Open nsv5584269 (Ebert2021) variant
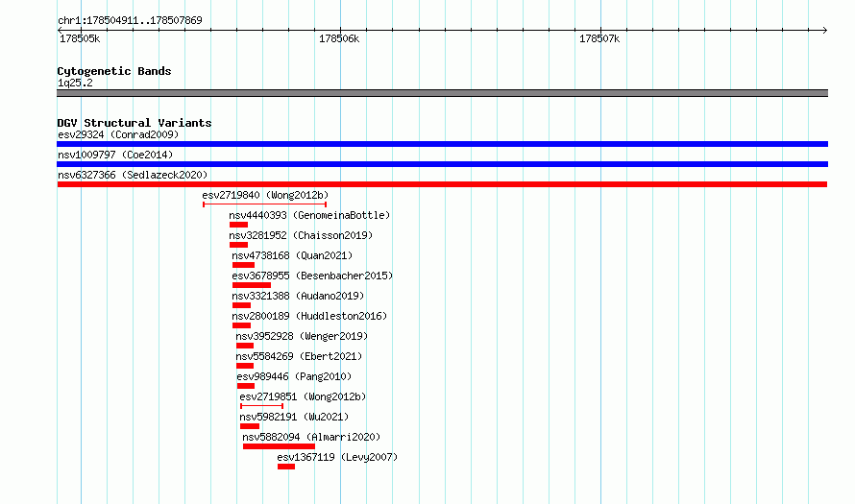This screenshot has height=504, width=855. click(x=299, y=356)
